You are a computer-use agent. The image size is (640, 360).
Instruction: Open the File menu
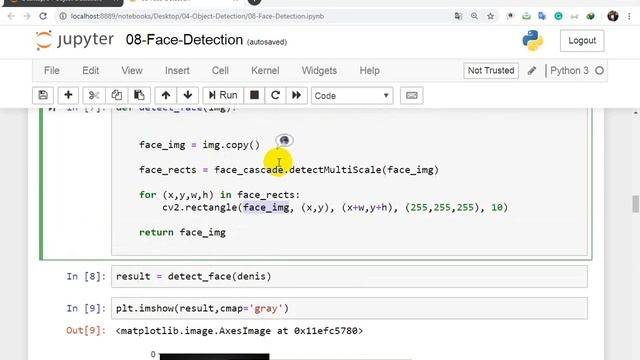tap(52, 71)
